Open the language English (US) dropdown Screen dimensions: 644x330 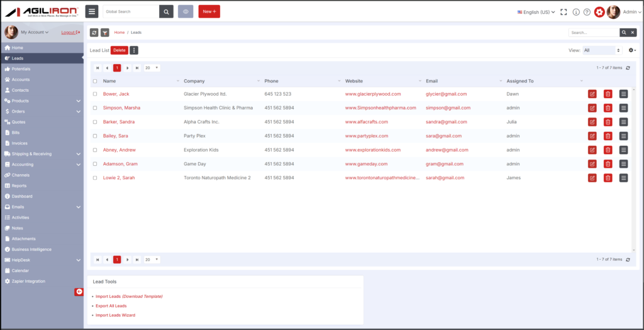coord(536,12)
